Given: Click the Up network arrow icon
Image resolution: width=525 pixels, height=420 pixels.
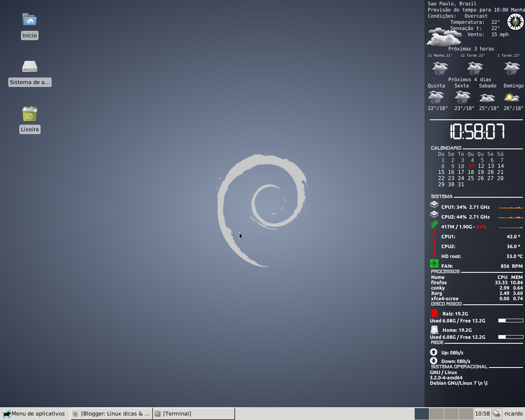Looking at the screenshot, I should pos(434,352).
